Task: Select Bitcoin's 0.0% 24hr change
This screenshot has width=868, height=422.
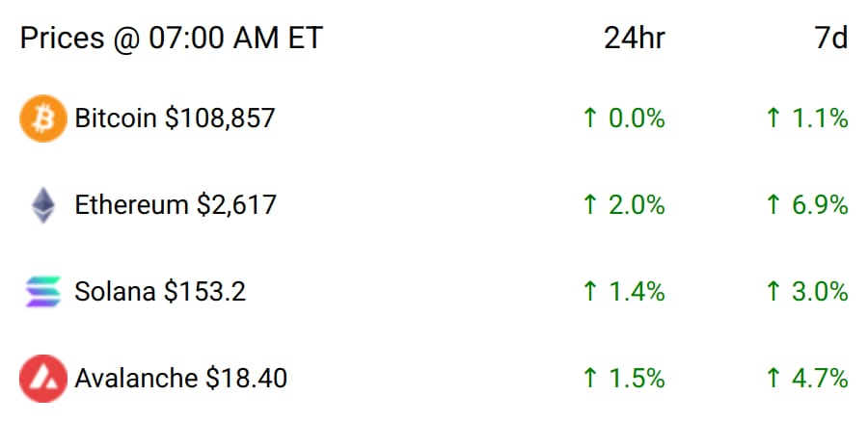Action: tap(637, 119)
